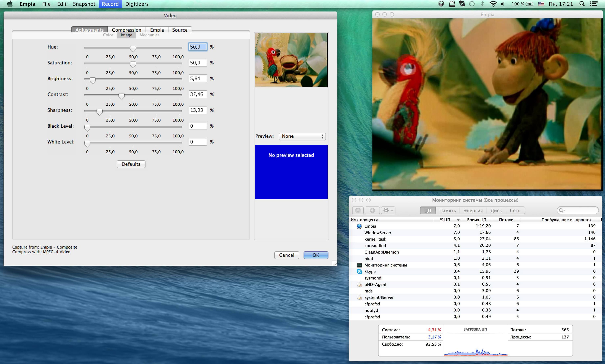Click the quit process icon in Activity Monitor
Screen dimensions: 605x364
tap(358, 210)
